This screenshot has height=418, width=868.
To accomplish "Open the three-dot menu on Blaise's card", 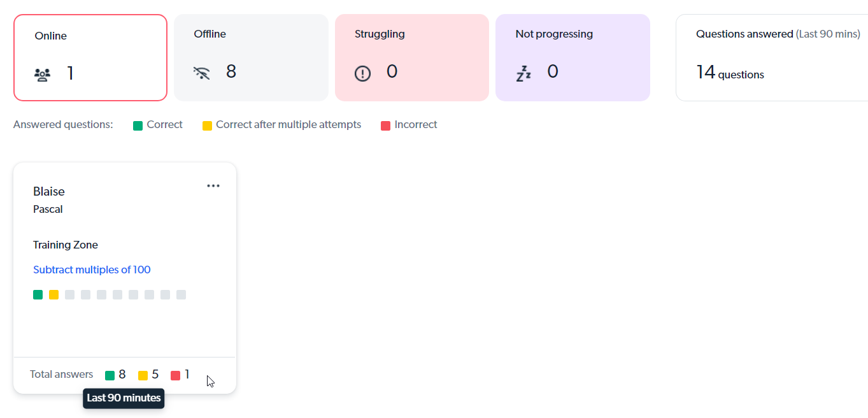I will (x=213, y=185).
